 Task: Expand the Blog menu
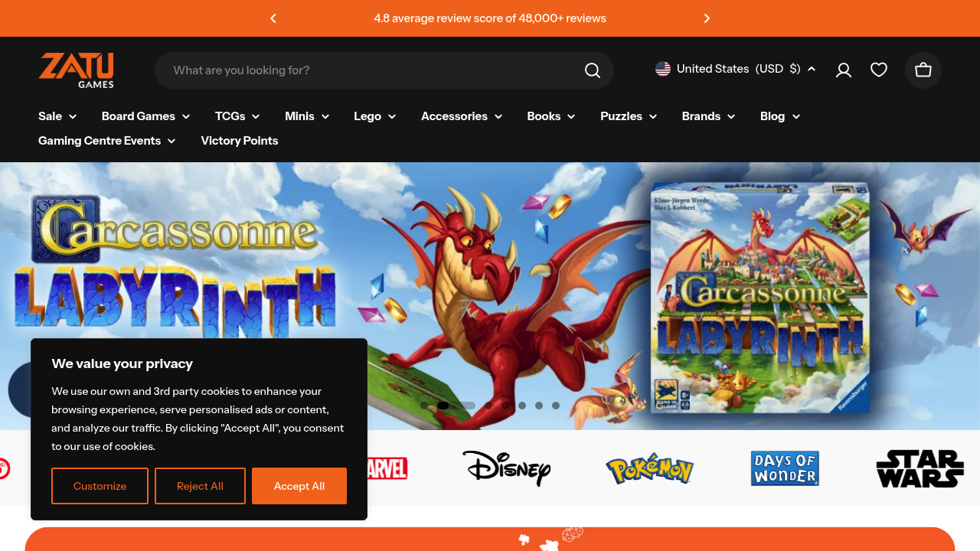780,116
